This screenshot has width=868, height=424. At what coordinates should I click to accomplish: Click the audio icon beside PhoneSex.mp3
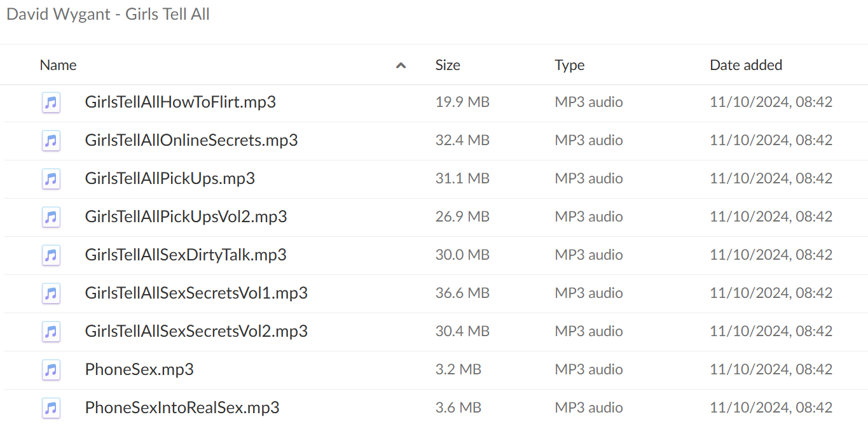52,370
